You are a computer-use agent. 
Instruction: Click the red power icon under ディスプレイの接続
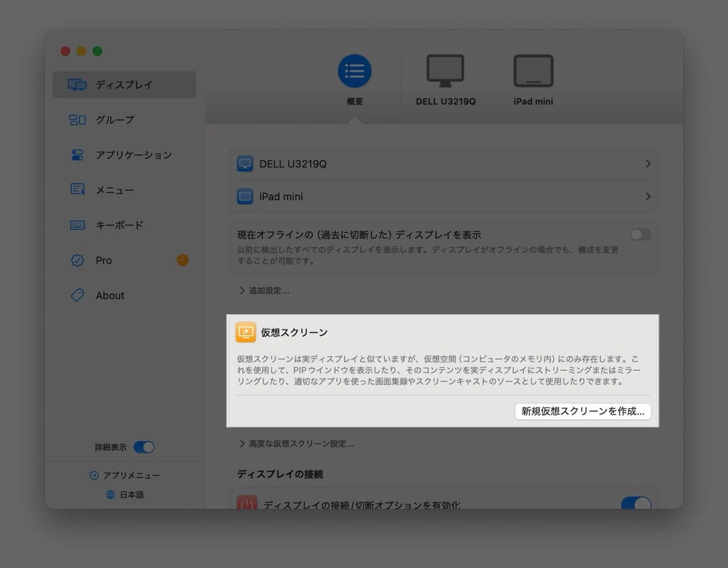point(246,503)
